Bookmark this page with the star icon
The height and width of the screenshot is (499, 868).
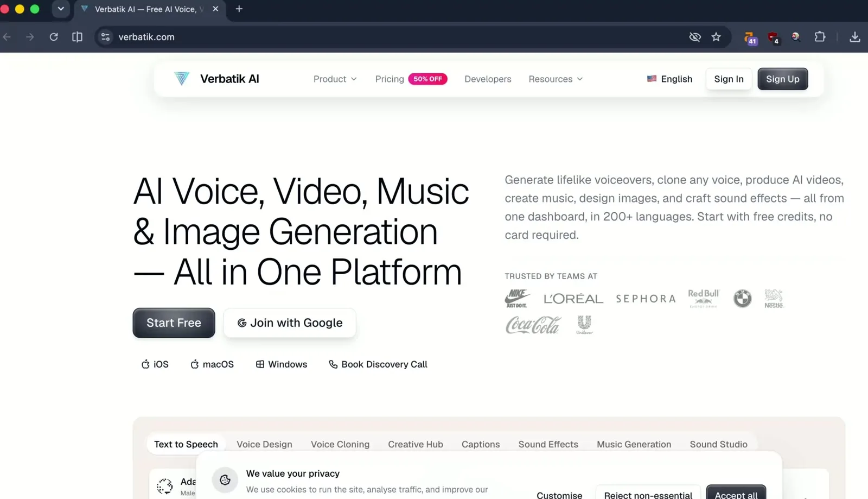pyautogui.click(x=716, y=37)
